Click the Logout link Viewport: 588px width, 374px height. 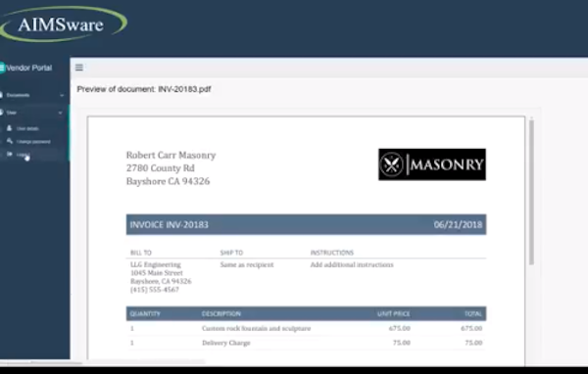pos(23,155)
